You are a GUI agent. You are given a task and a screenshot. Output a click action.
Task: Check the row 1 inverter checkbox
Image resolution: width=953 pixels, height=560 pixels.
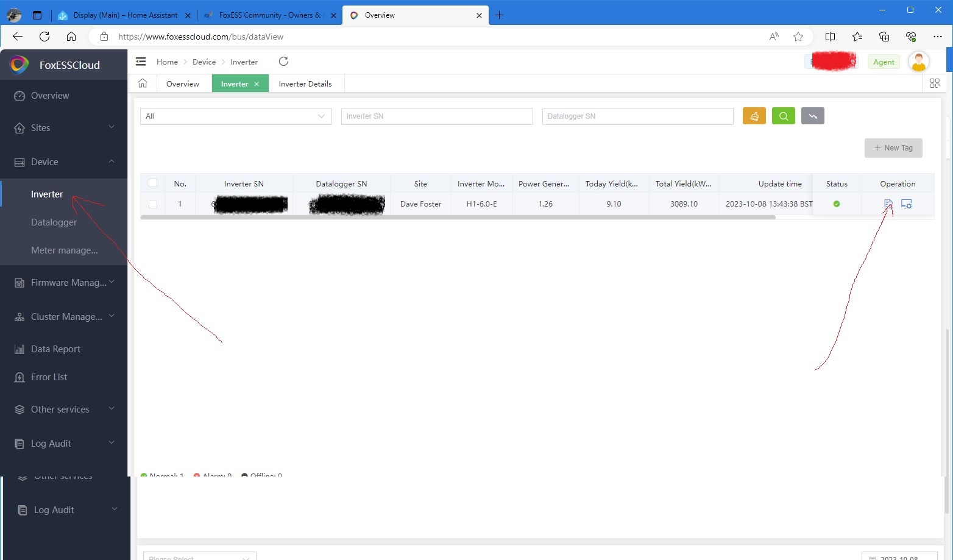(153, 204)
